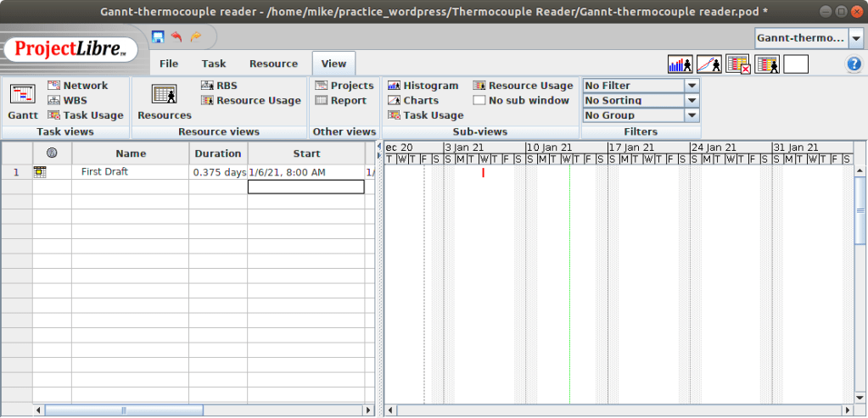
Task: Expand the No Filter dropdown
Action: (692, 86)
